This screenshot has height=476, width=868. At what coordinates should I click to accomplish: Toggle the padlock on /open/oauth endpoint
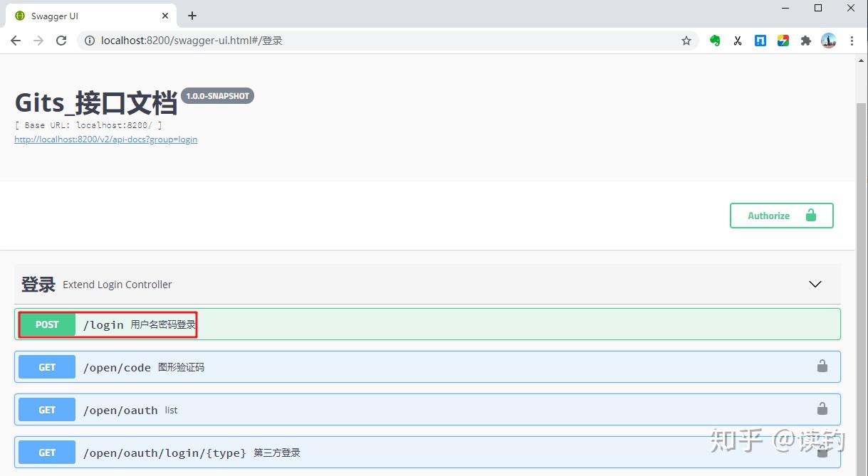(822, 409)
